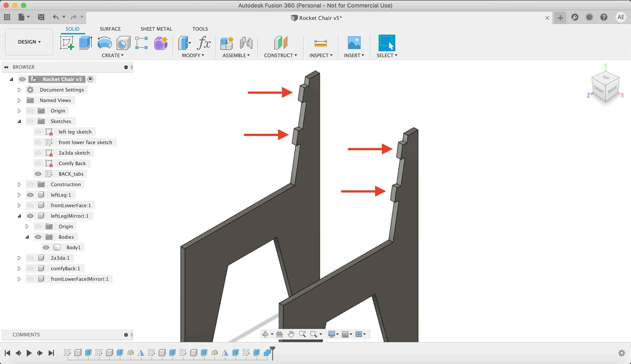Click the Zoom magnifier tool
631x364 pixels.
tap(302, 334)
